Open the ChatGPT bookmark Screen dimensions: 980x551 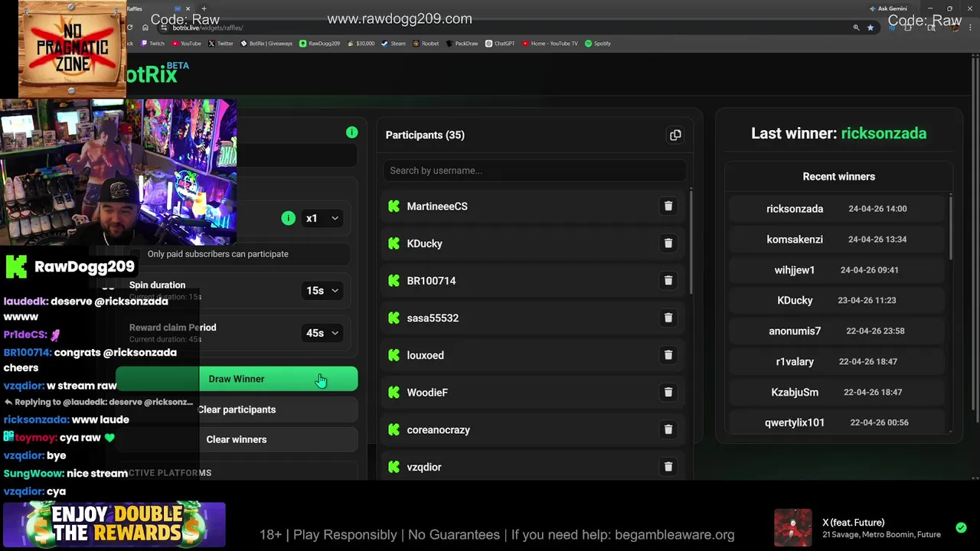(x=500, y=44)
